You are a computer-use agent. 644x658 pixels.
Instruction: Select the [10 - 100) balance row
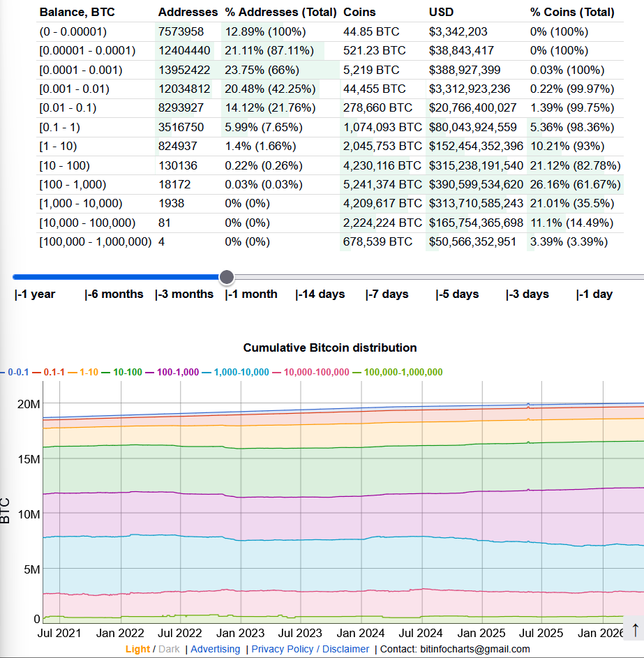(330, 165)
